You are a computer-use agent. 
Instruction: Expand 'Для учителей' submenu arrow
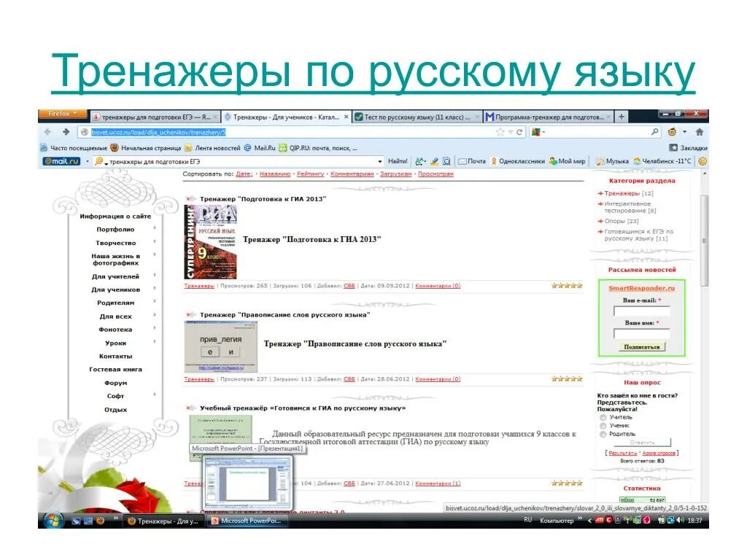155,276
